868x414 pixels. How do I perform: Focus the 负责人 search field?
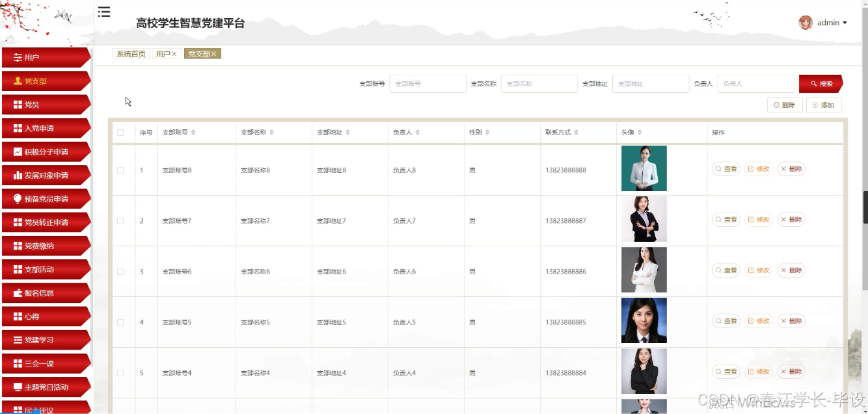point(756,84)
